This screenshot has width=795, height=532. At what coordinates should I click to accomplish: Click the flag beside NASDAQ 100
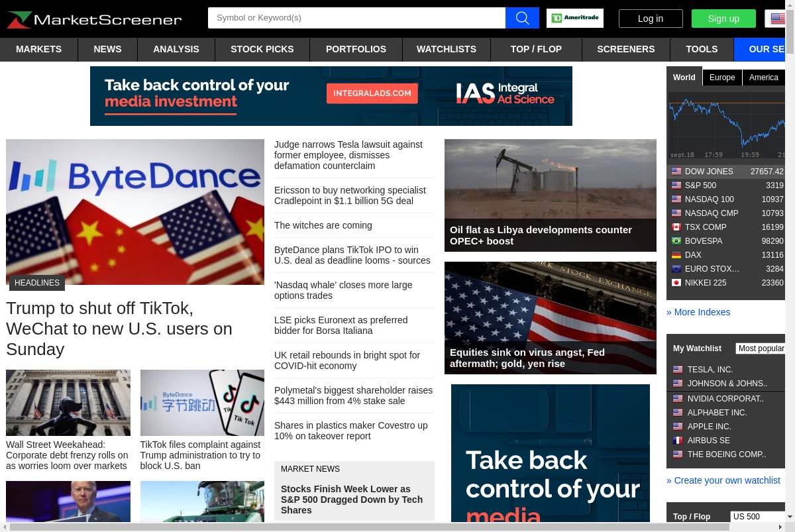click(676, 199)
